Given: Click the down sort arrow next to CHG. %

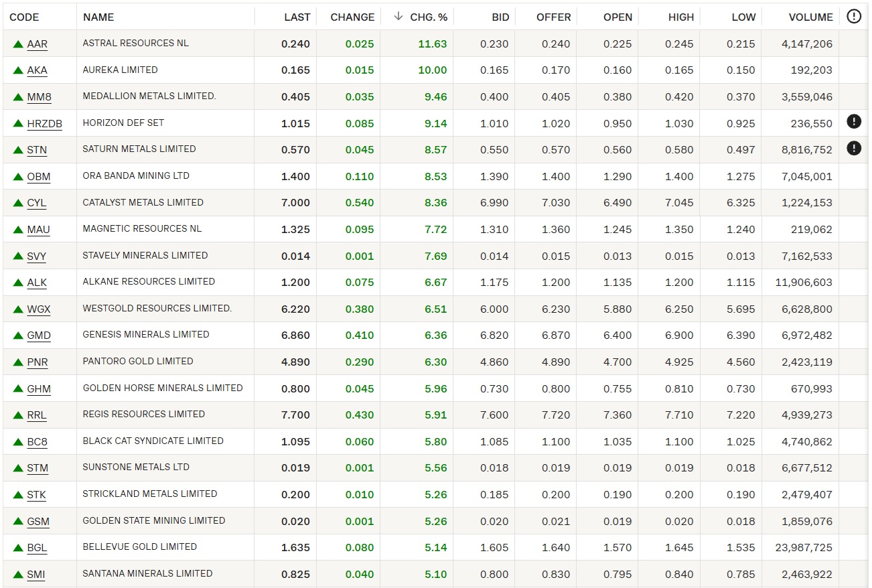Looking at the screenshot, I should 398,17.
